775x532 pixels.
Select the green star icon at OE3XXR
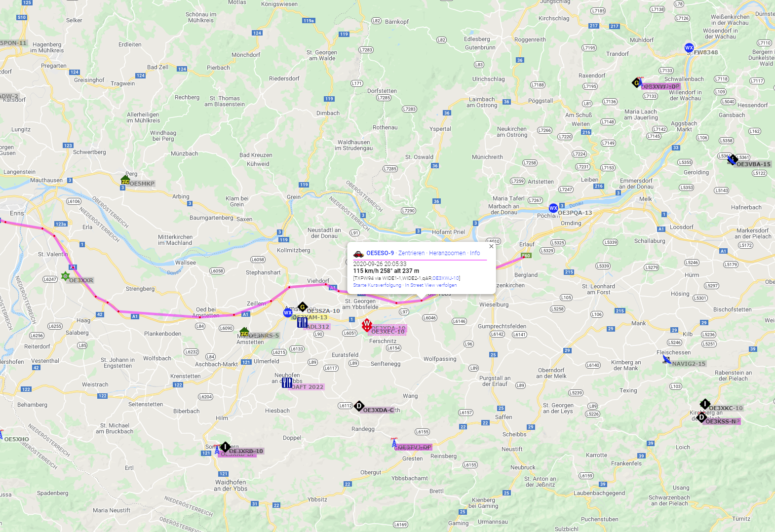tap(65, 276)
